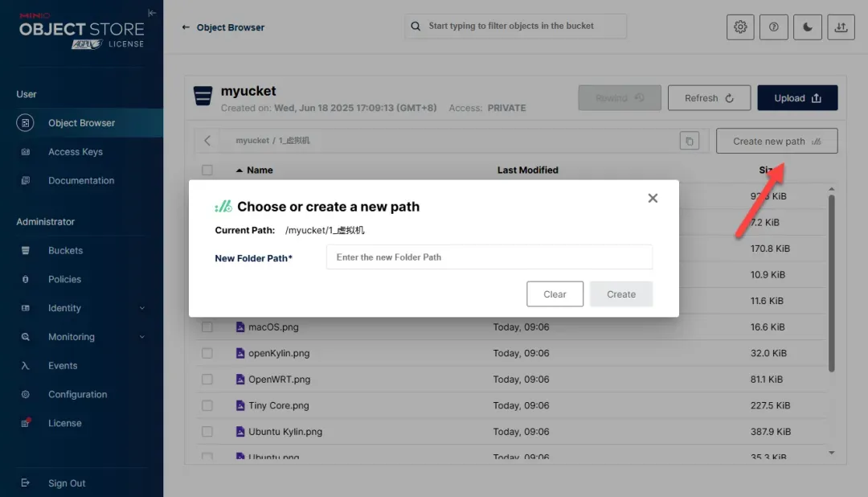Image resolution: width=868 pixels, height=497 pixels.
Task: Collapse sidebar using the top collapse icon
Action: (x=152, y=13)
